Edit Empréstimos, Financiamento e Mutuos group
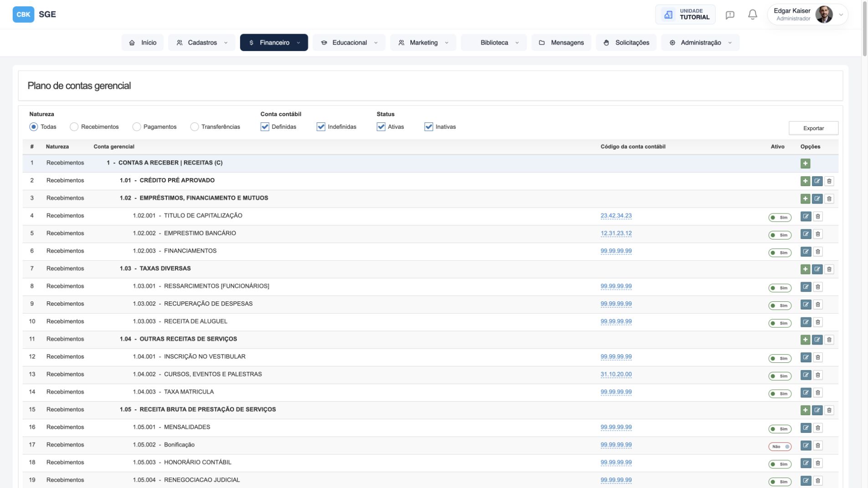Image resolution: width=868 pixels, height=488 pixels. [x=817, y=199]
